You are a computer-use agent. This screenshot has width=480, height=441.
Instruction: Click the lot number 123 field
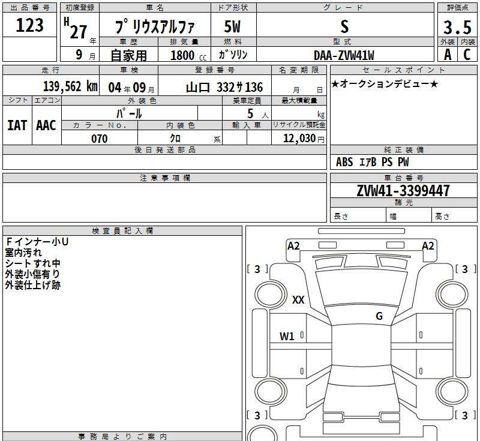pos(30,25)
